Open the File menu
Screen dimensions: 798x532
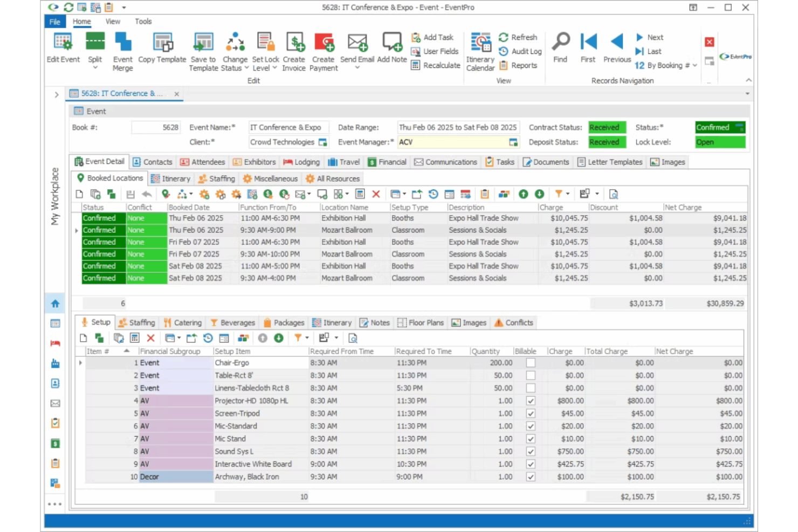click(x=55, y=22)
